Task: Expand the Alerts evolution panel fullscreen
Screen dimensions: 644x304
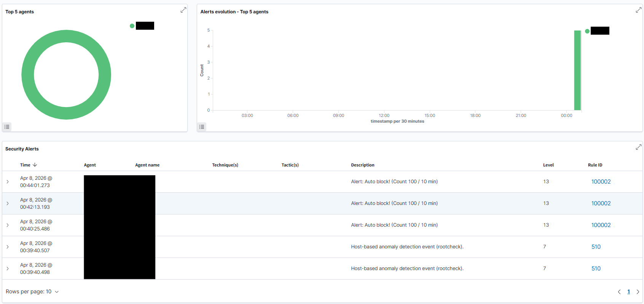Action: 638,10
